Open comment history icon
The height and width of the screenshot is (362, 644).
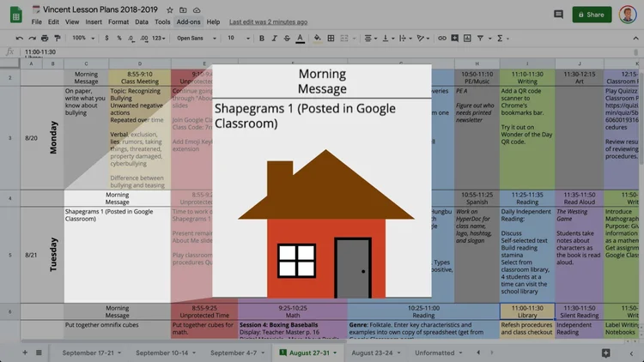point(558,15)
